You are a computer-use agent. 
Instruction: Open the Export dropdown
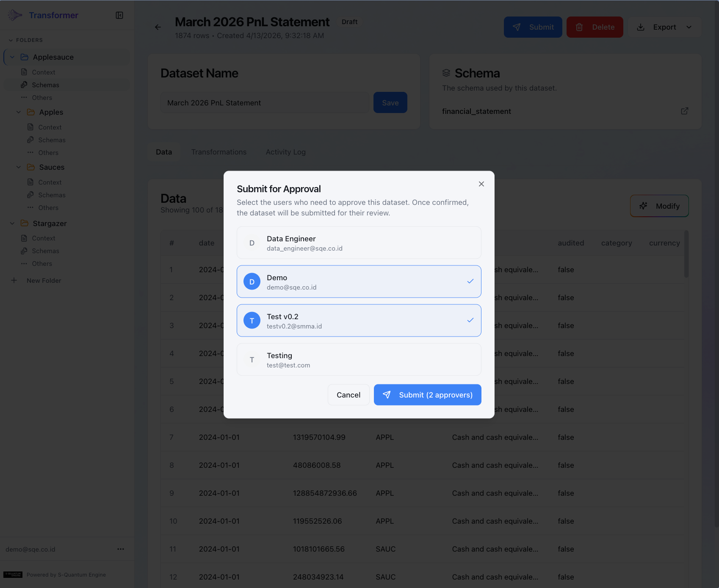[664, 27]
